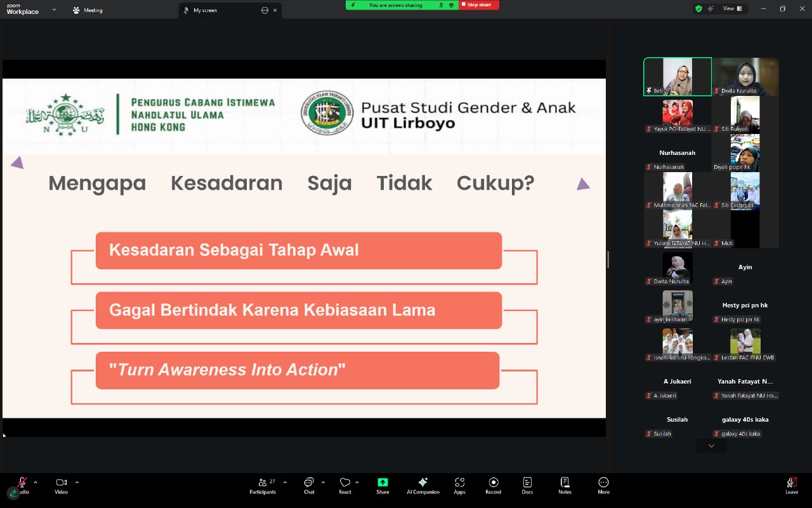Expand the video options arrow
Screen dimensions: 812x508
coord(77,483)
